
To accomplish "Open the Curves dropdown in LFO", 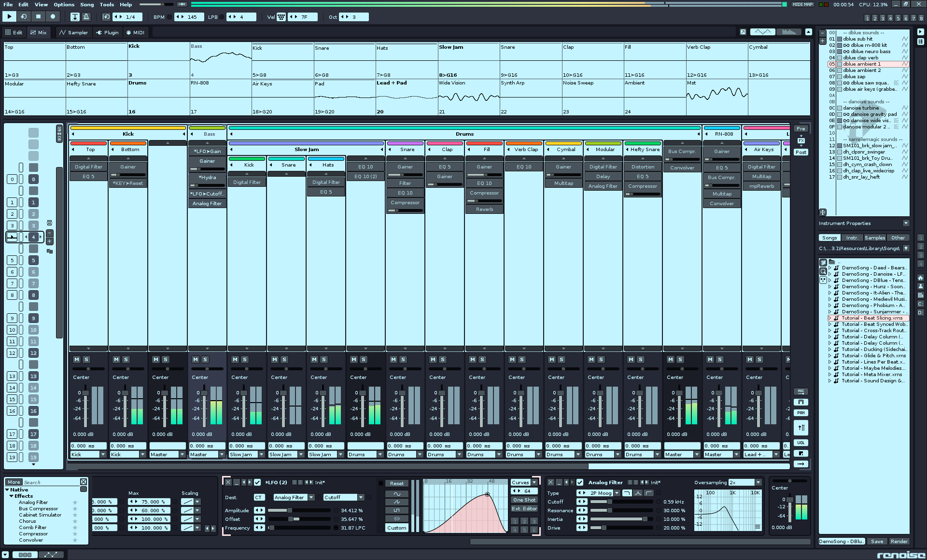I will pos(524,482).
